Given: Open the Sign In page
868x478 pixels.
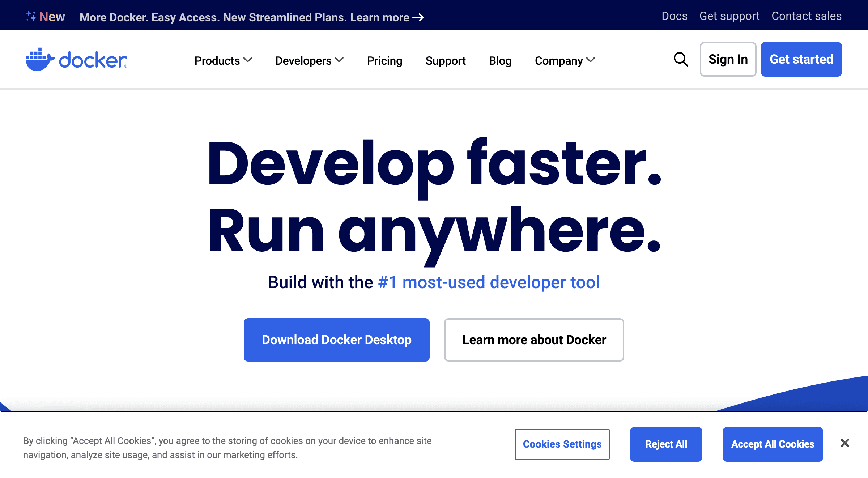Looking at the screenshot, I should [728, 59].
